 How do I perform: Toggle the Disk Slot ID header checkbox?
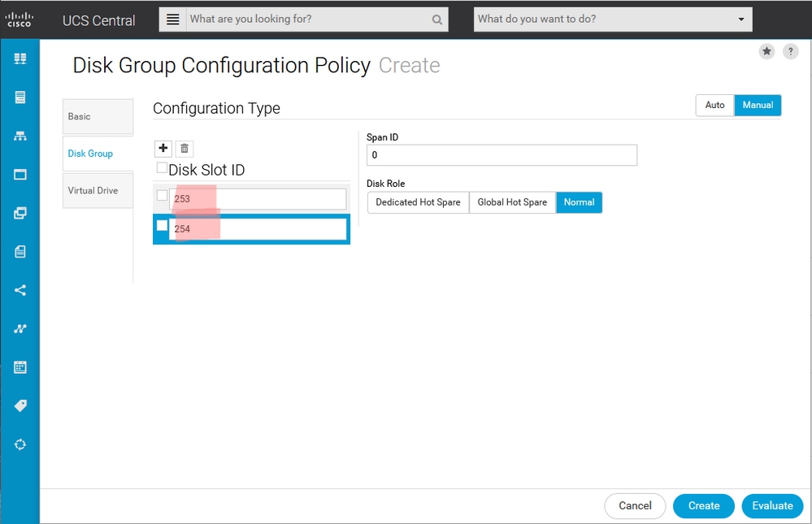pos(162,168)
